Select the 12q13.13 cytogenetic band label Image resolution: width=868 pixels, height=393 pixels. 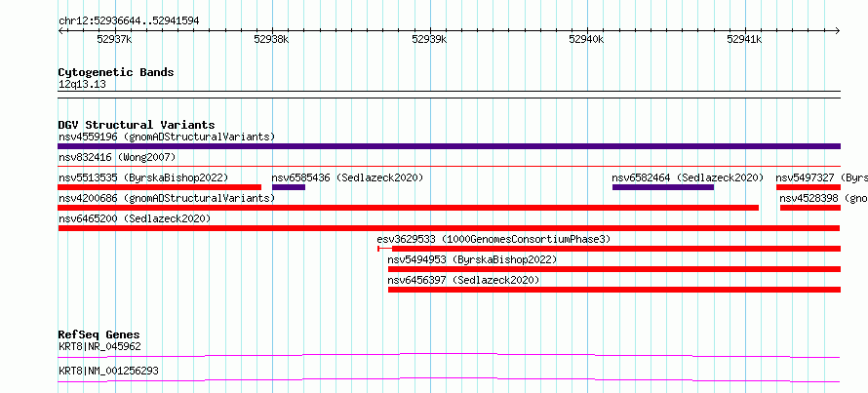(82, 85)
